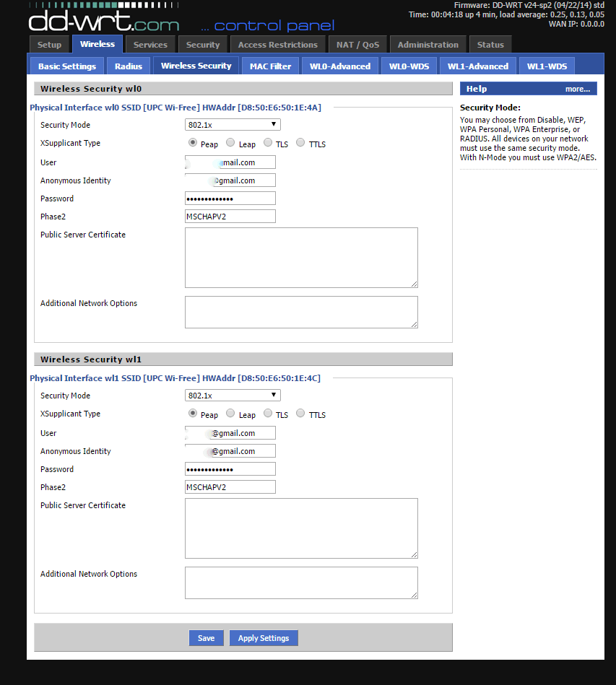This screenshot has width=616, height=685.
Task: Open wl1 Security Mode dropdown
Action: tap(233, 396)
